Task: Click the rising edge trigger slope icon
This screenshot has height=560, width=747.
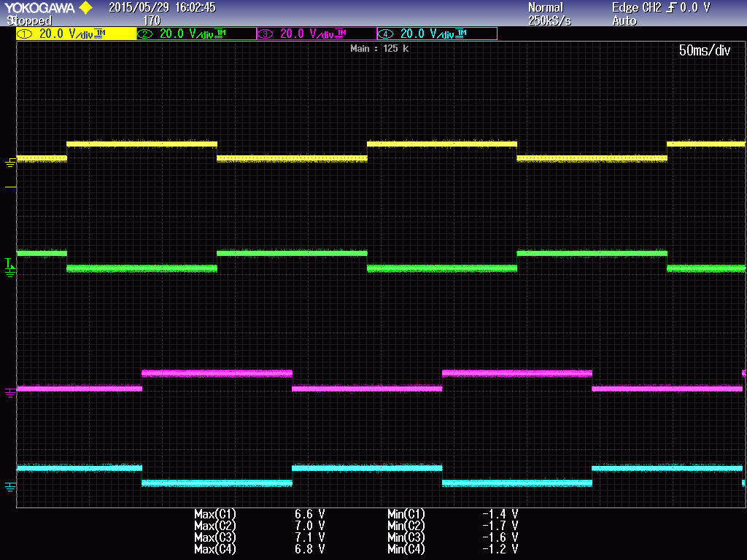Action: [x=671, y=7]
